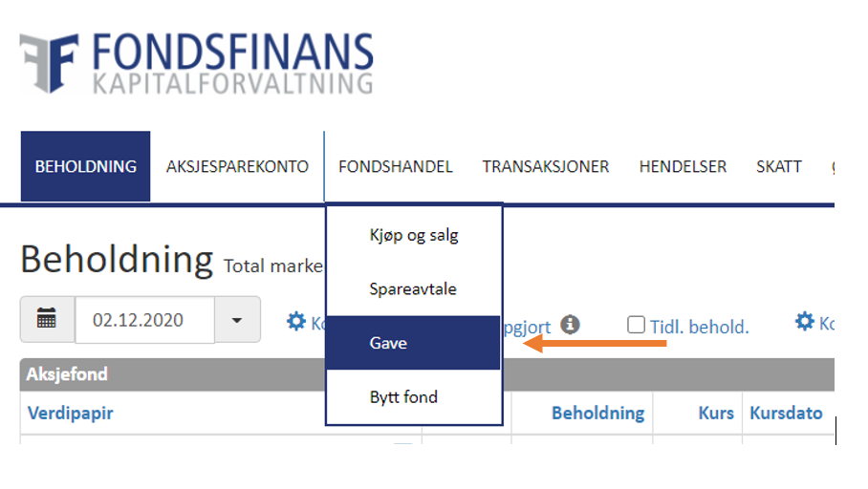Sort by the Kursdato column header
868x489 pixels.
(786, 414)
